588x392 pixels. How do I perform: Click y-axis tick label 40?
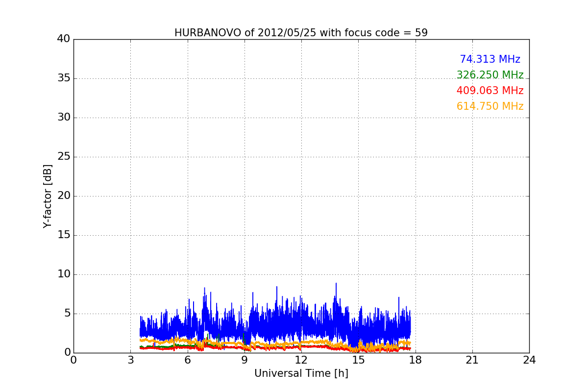click(64, 39)
